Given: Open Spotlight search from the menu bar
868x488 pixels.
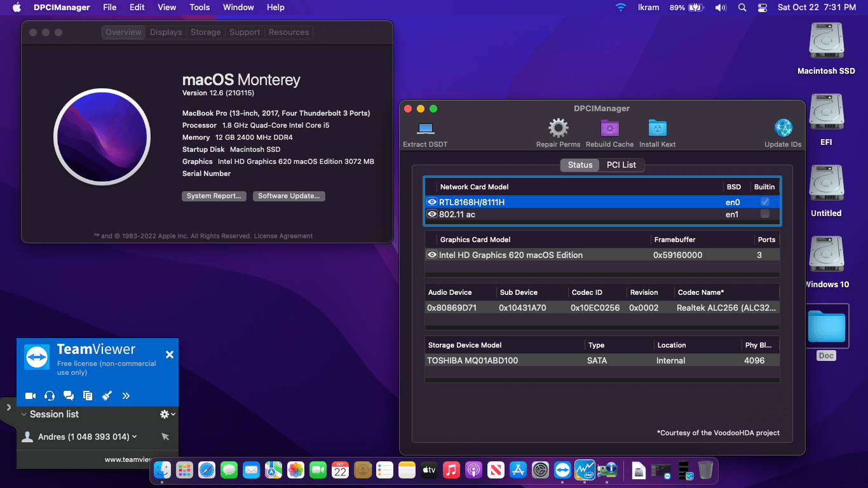Looking at the screenshot, I should click(742, 7).
